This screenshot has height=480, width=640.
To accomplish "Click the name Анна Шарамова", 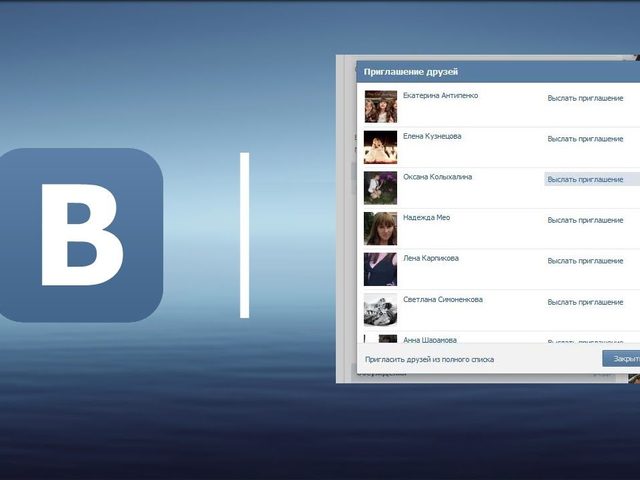I will (x=430, y=340).
